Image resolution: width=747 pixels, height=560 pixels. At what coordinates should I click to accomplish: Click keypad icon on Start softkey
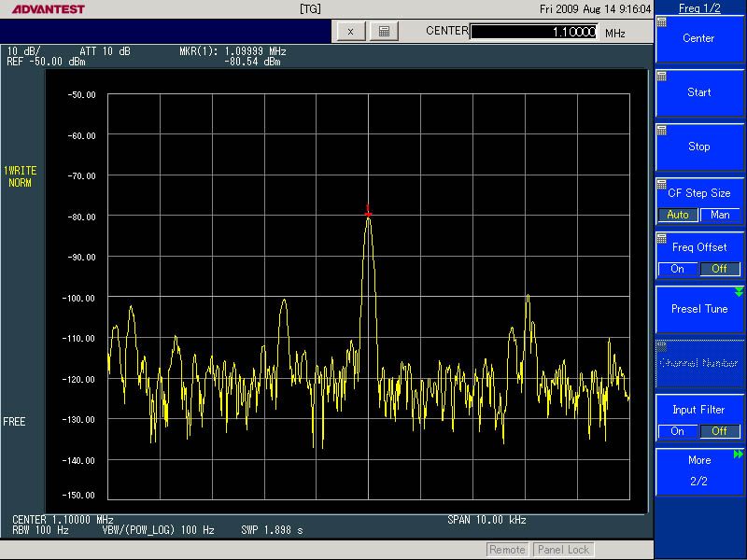click(662, 77)
